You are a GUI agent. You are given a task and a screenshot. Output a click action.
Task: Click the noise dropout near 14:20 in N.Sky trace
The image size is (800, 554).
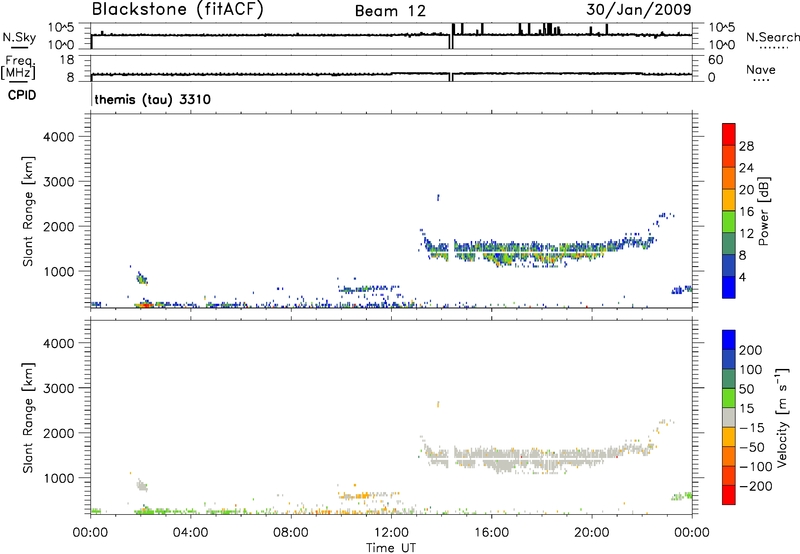tap(451, 41)
